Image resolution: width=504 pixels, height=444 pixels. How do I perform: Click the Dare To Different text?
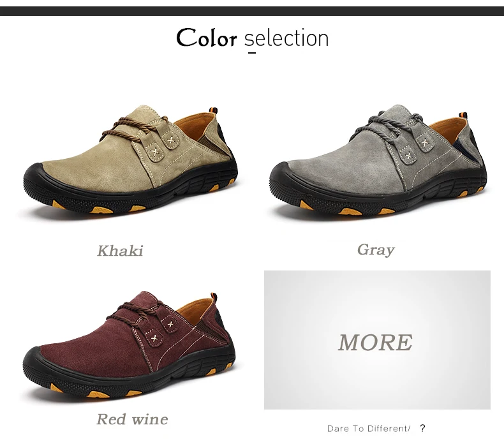(369, 429)
